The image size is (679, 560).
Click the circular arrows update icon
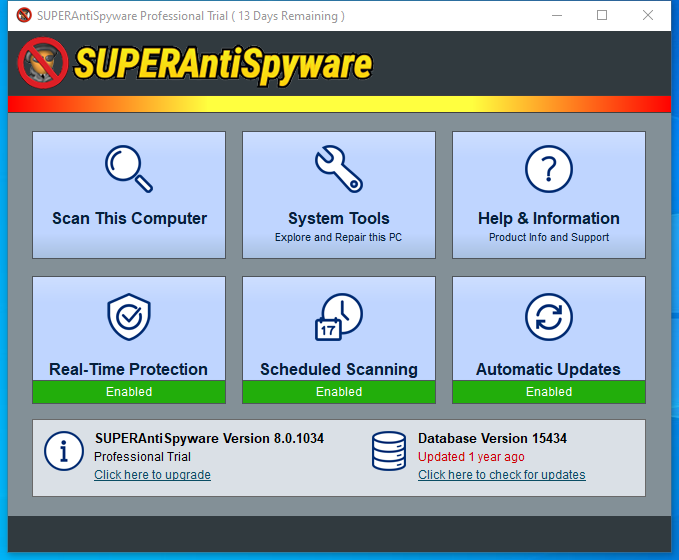(x=549, y=317)
